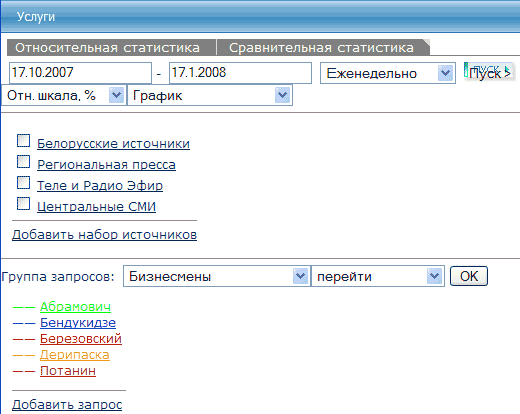This screenshot has height=414, width=520.
Task: Open the Еженедельно period dropdown
Action: coord(388,73)
